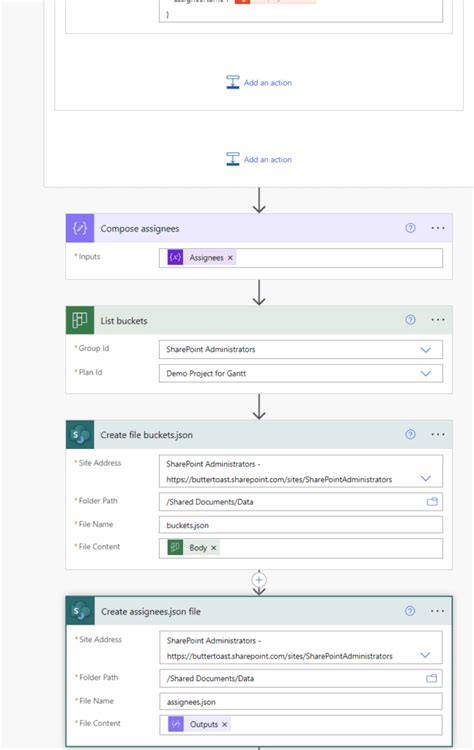Click the Assignees variable token
Viewport: 474px width, 750px height.
coord(202,258)
